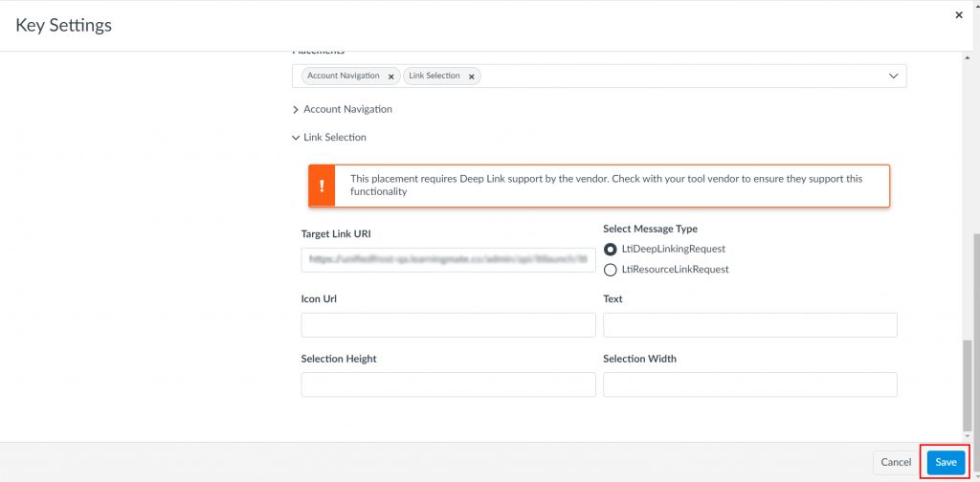This screenshot has height=482, width=980.
Task: Remove the Link Selection placement tag
Action: [x=471, y=77]
